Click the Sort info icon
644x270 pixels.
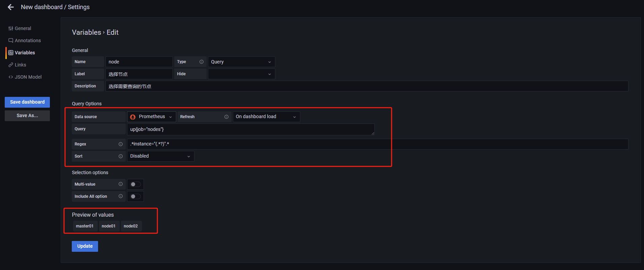point(121,156)
